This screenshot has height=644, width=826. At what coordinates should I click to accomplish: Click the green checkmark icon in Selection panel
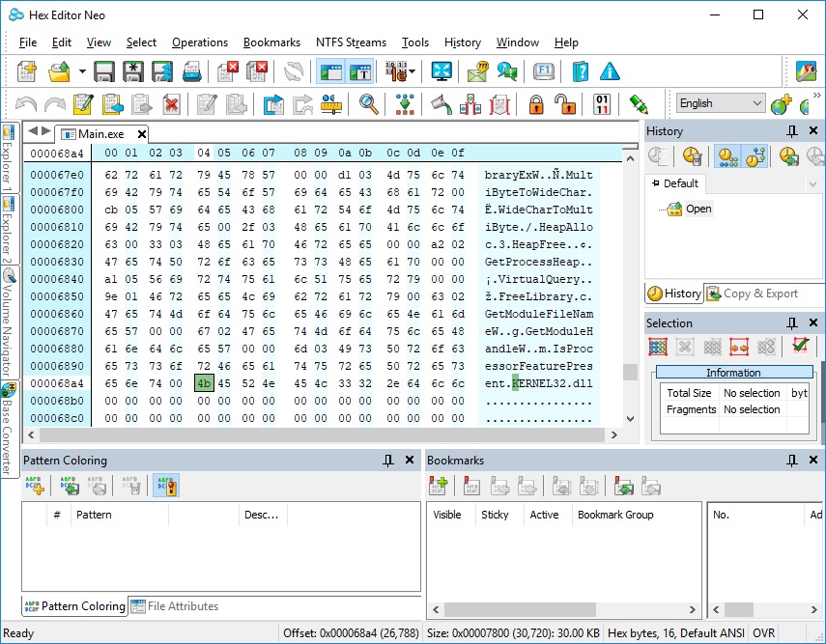point(801,346)
